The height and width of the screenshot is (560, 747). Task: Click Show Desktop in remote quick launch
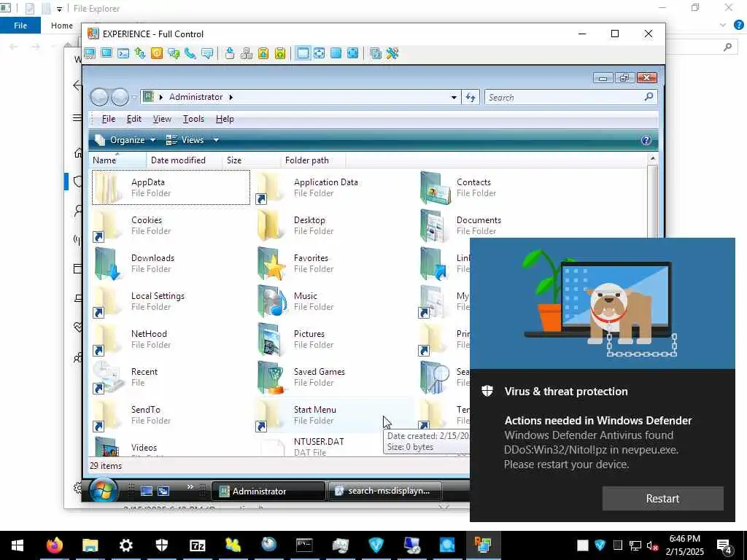pos(146,491)
